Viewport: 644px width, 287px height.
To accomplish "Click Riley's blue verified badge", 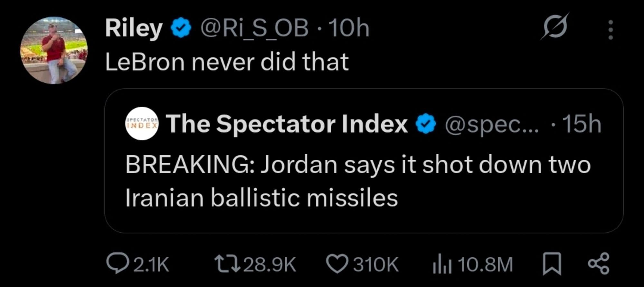I will [x=181, y=28].
